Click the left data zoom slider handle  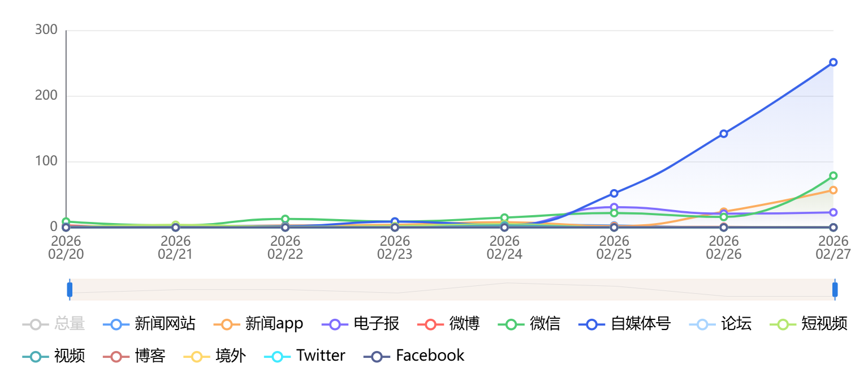70,289
